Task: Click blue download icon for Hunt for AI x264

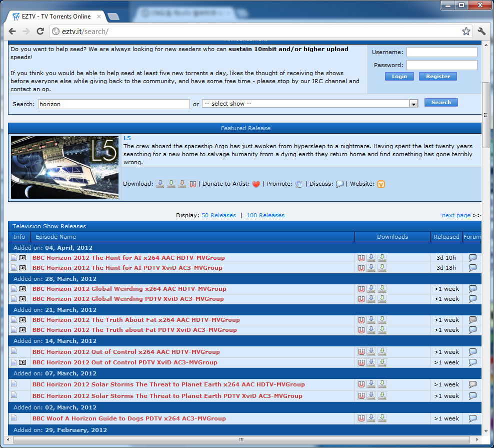Action: [371, 258]
